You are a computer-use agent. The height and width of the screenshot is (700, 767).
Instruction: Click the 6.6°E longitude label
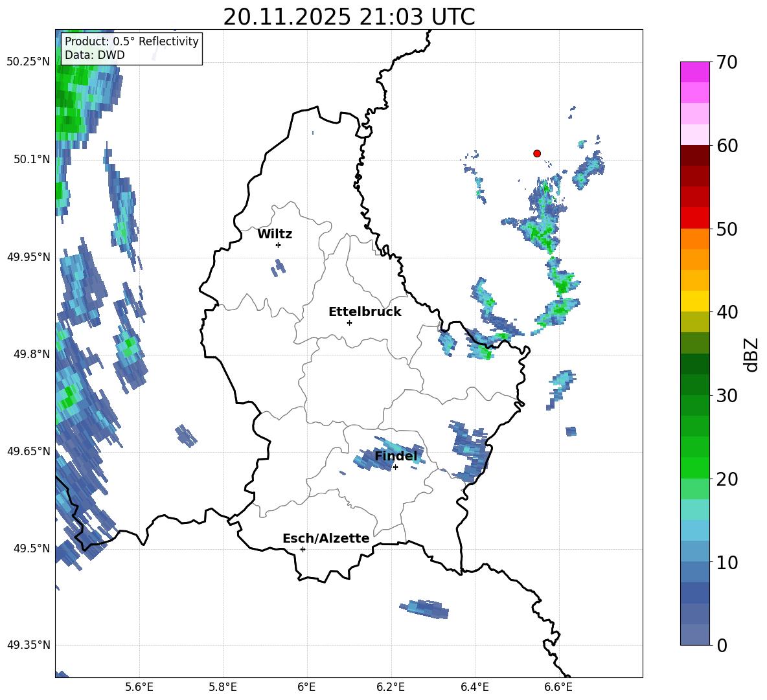click(558, 687)
